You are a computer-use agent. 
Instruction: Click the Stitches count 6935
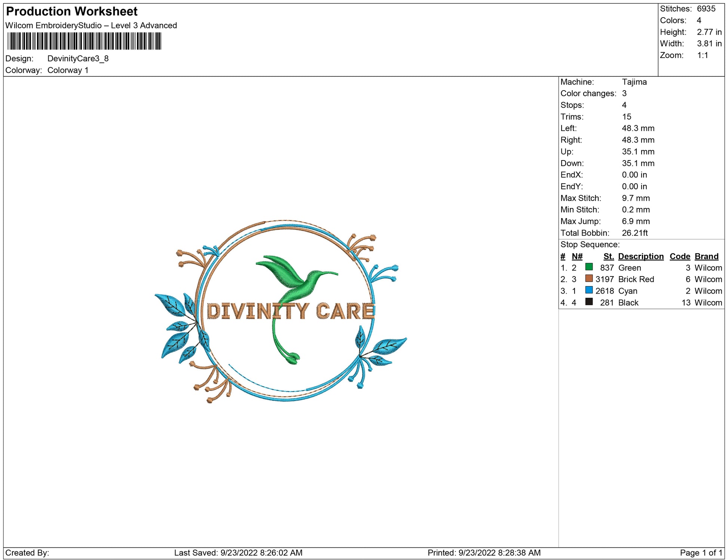point(706,9)
